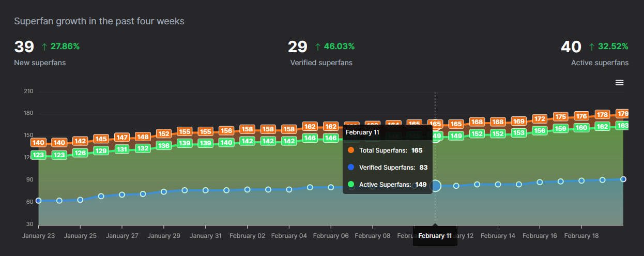
Task: Open the chart hamburger menu
Action: point(619,83)
